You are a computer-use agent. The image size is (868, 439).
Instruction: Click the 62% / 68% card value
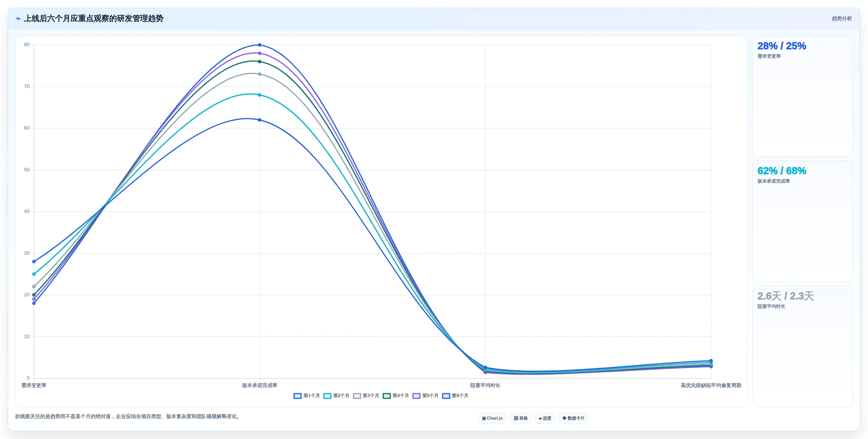point(782,171)
